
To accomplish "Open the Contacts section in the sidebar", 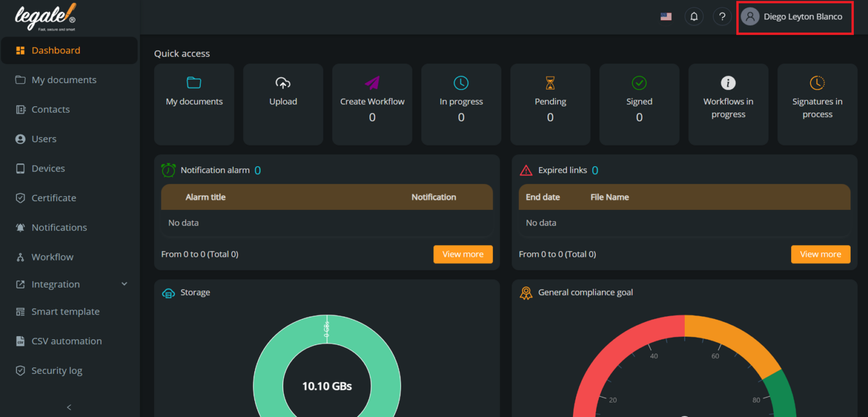I will click(x=51, y=109).
